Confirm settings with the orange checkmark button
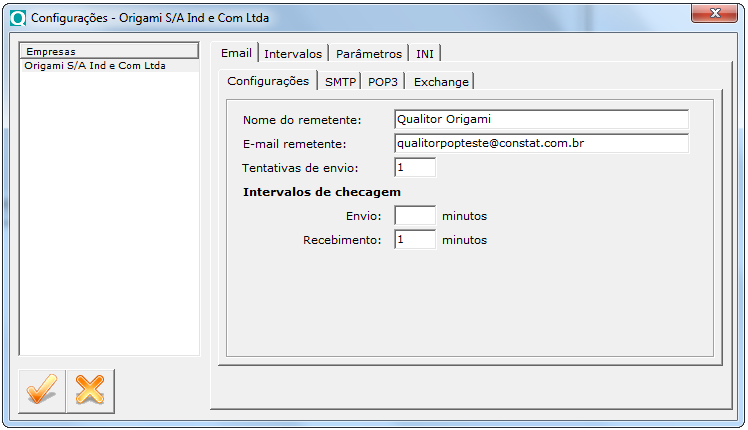748x430 pixels. point(42,391)
